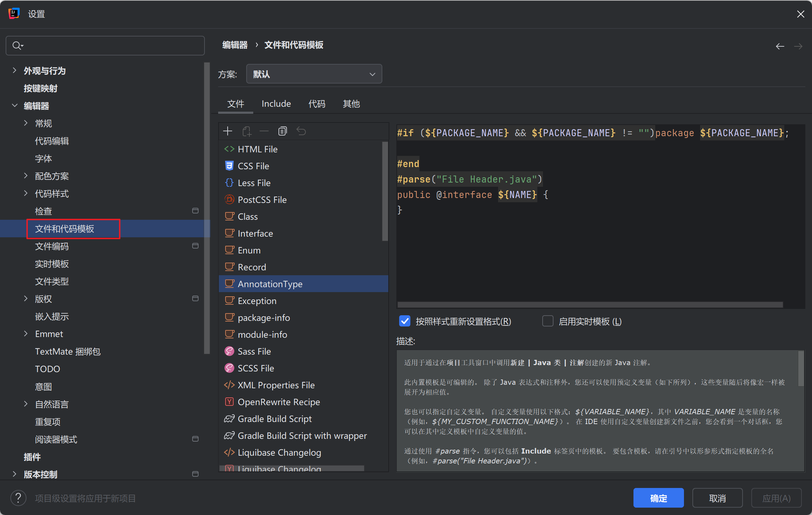812x515 pixels.
Task: Select the package-info template
Action: 303,317
